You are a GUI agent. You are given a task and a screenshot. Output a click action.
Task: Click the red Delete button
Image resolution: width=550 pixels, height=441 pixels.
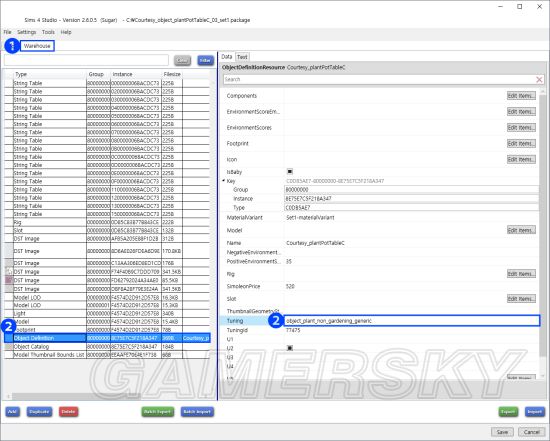(68, 412)
